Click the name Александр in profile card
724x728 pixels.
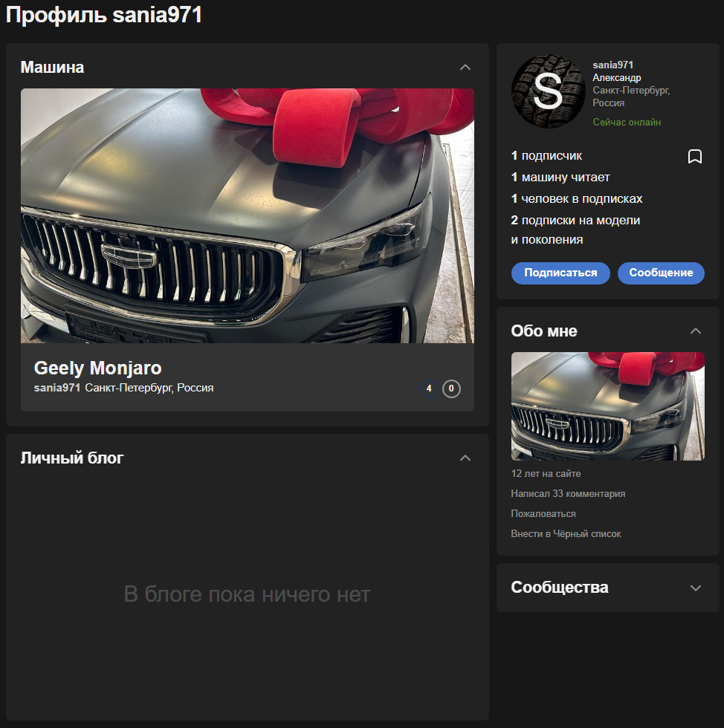[x=617, y=77]
